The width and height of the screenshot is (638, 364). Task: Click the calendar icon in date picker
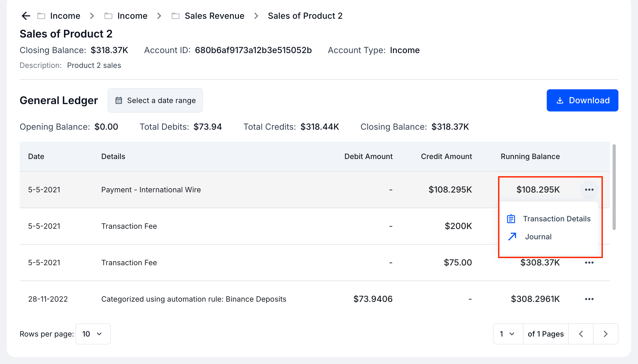click(119, 100)
